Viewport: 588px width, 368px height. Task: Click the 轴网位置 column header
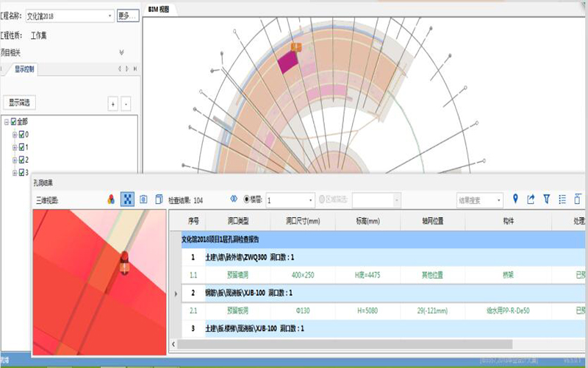click(433, 222)
